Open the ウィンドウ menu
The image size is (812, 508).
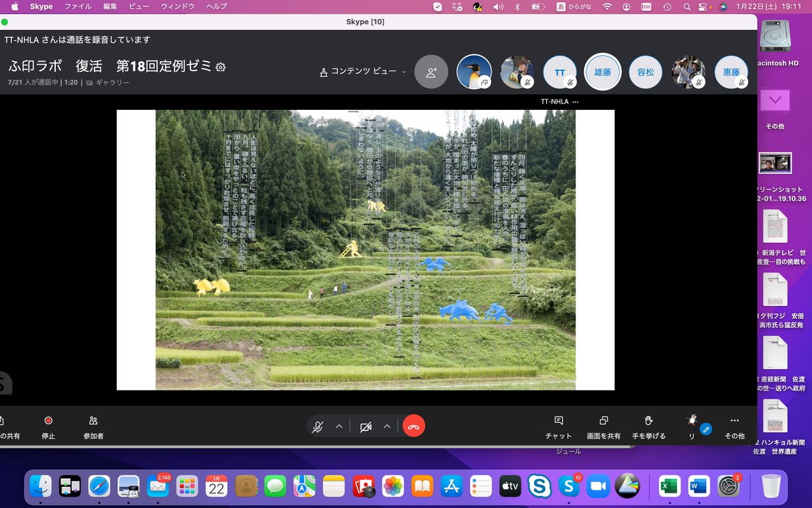click(178, 6)
